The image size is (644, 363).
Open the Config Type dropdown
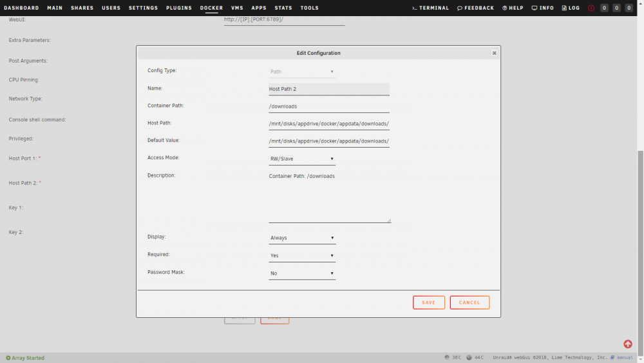(x=302, y=72)
